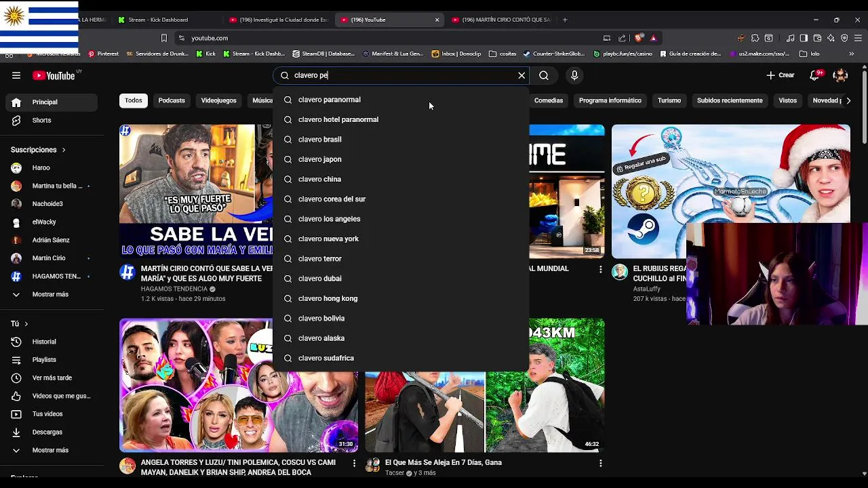Select the Subidos recientemente chip
The image size is (868, 488).
point(730,100)
